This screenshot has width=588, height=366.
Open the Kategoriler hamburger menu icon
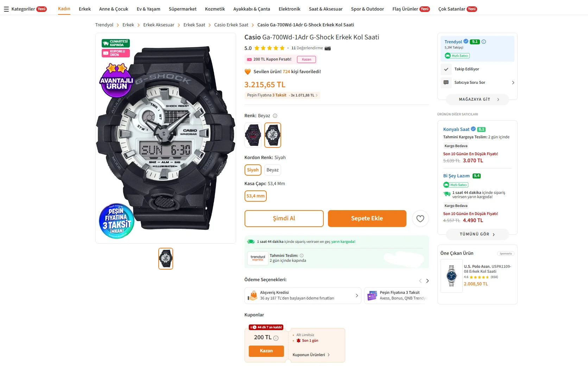(6, 9)
